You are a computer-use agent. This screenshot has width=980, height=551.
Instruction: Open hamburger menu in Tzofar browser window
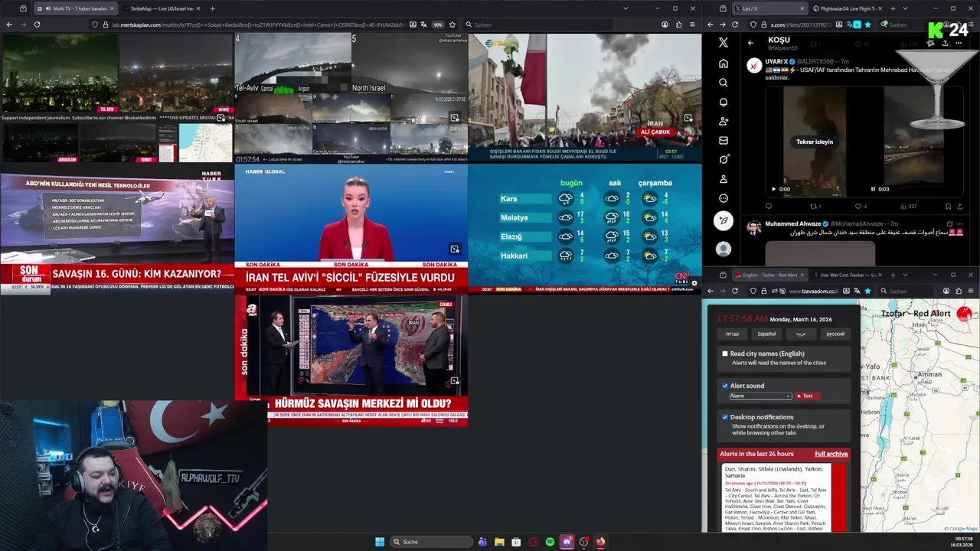[971, 291]
